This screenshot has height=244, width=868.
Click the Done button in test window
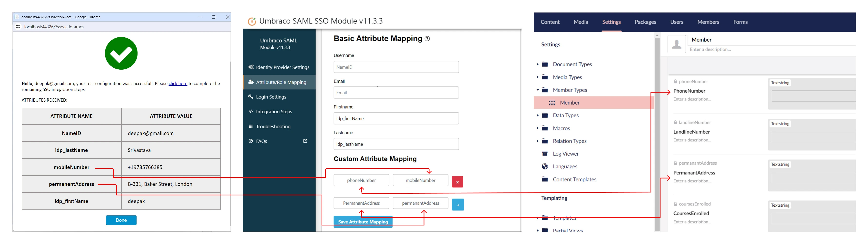pos(121,220)
